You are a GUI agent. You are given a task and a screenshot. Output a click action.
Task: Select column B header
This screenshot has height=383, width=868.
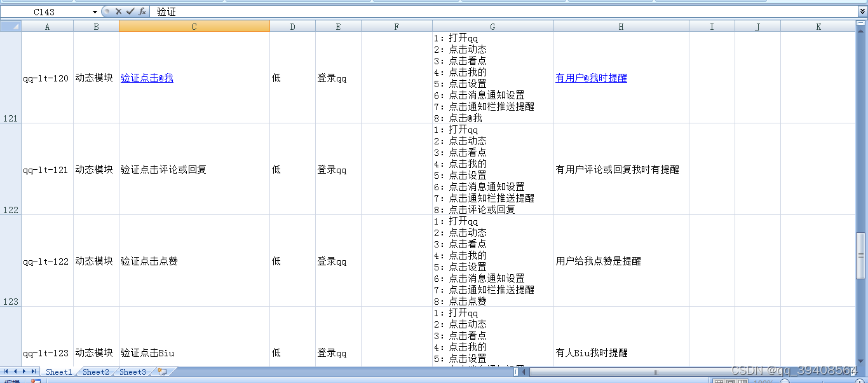[x=96, y=26]
